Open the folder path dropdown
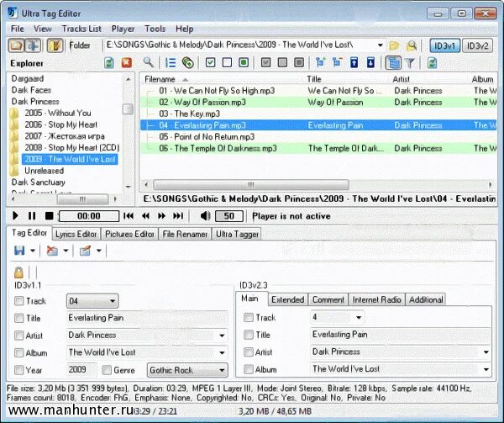The height and width of the screenshot is (423, 504). click(380, 45)
